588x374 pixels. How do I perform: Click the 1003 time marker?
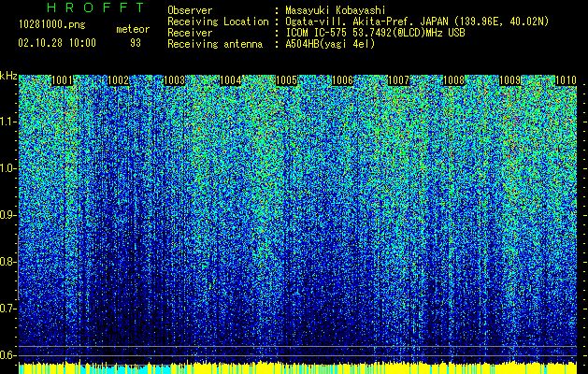tap(175, 80)
